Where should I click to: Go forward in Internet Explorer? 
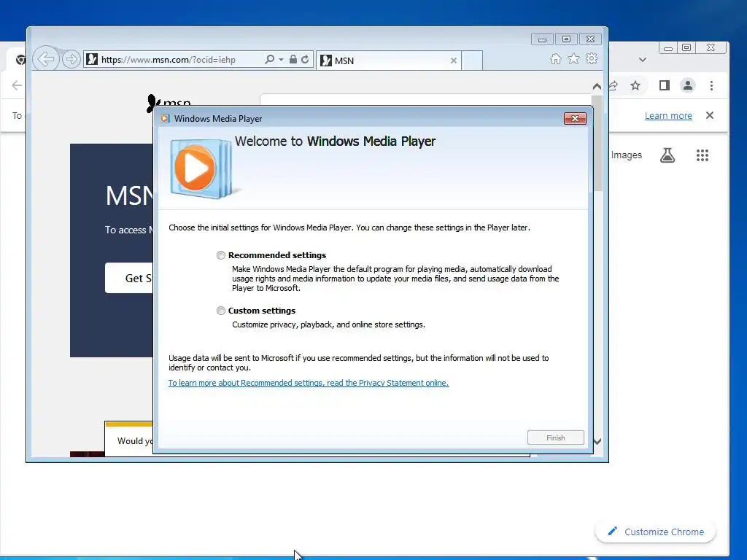tap(71, 59)
